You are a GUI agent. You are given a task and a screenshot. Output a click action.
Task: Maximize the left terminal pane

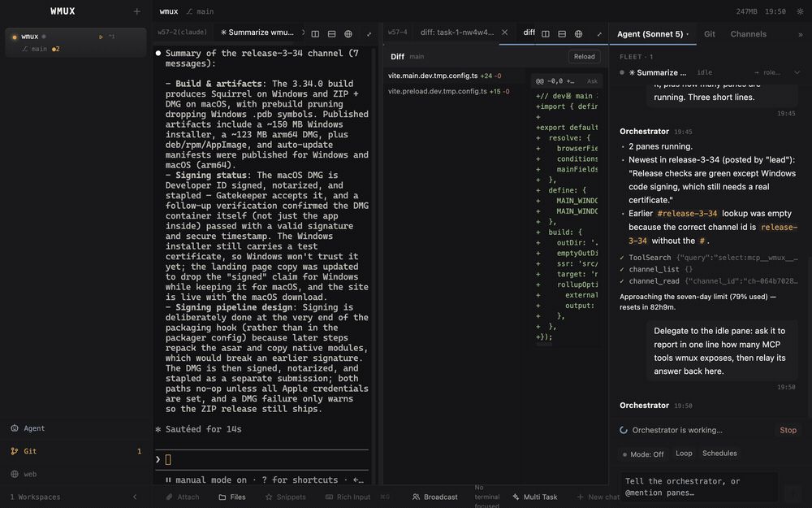click(x=369, y=33)
